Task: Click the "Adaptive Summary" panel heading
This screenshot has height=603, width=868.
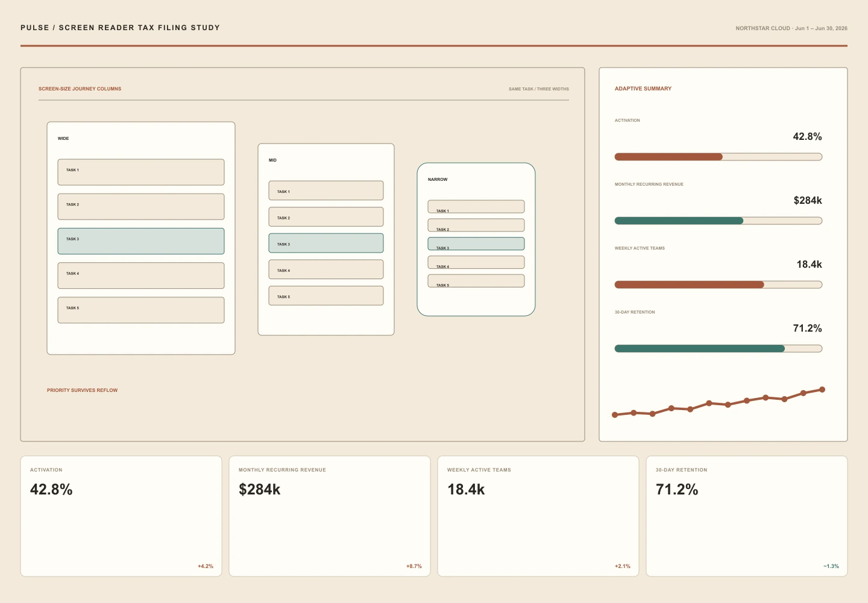Action: click(x=643, y=89)
